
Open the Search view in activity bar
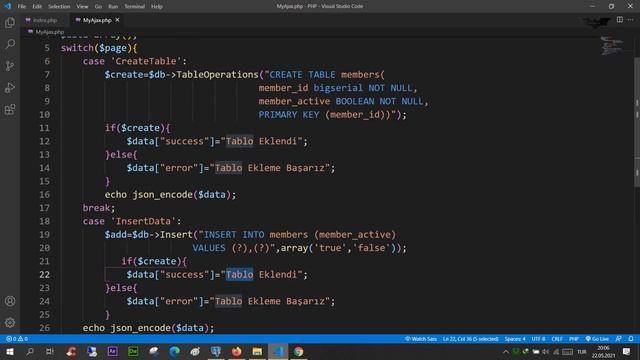(10, 44)
